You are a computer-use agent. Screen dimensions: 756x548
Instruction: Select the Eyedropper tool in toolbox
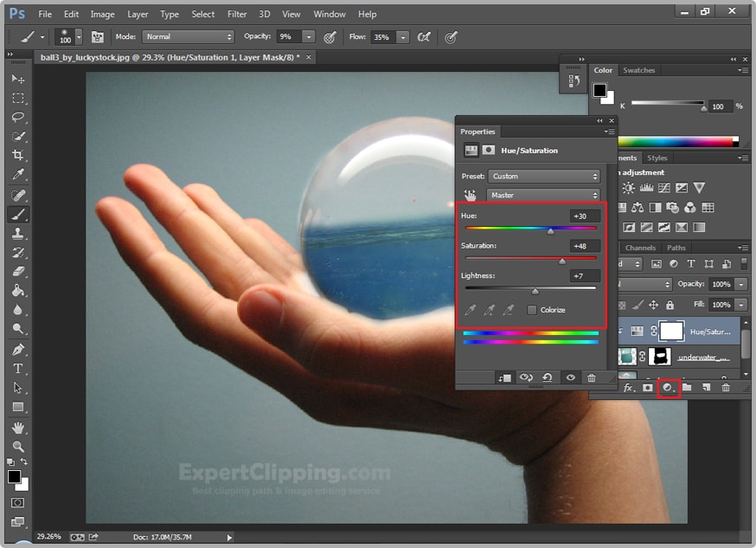17,176
